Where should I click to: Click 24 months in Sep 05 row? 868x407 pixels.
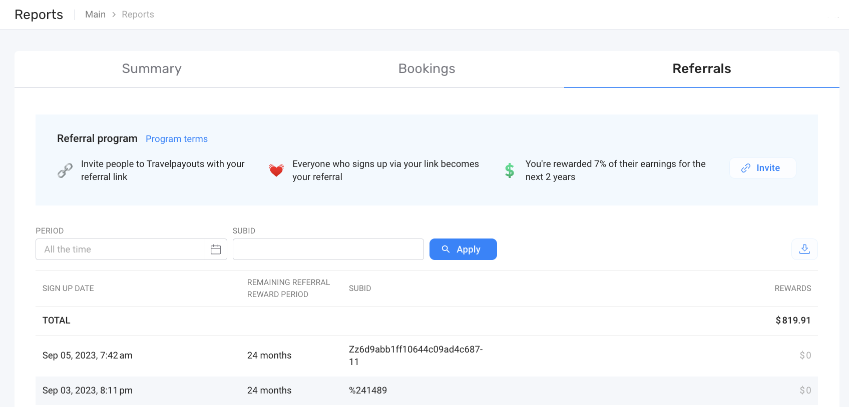pos(269,355)
